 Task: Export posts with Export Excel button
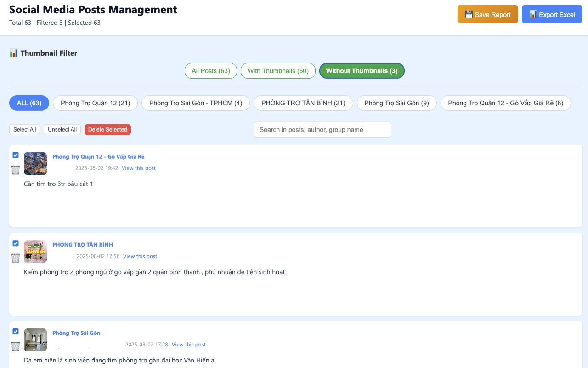pos(552,14)
